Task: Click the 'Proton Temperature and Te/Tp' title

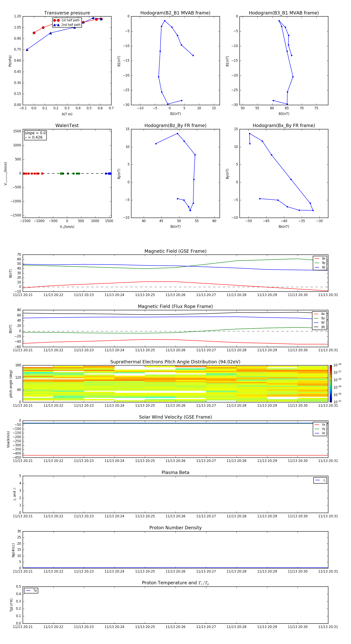Action: click(x=175, y=583)
